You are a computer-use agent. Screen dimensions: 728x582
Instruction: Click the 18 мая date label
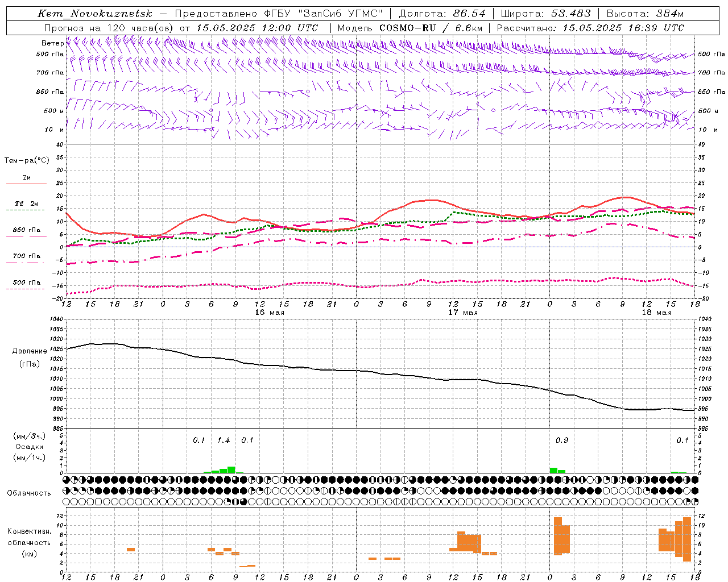656,312
